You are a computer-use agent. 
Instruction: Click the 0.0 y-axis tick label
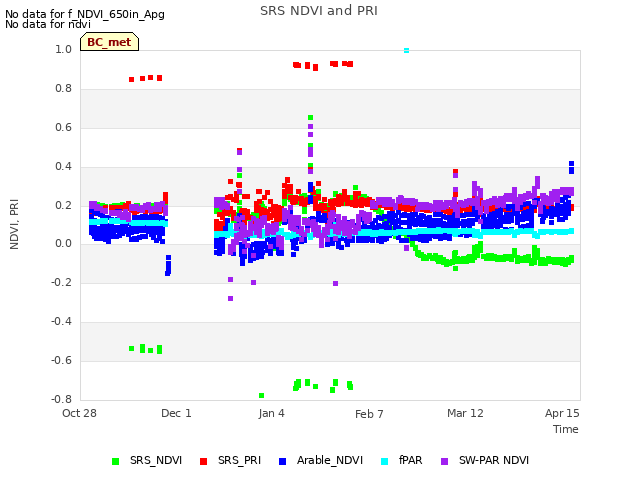pyautogui.click(x=63, y=244)
